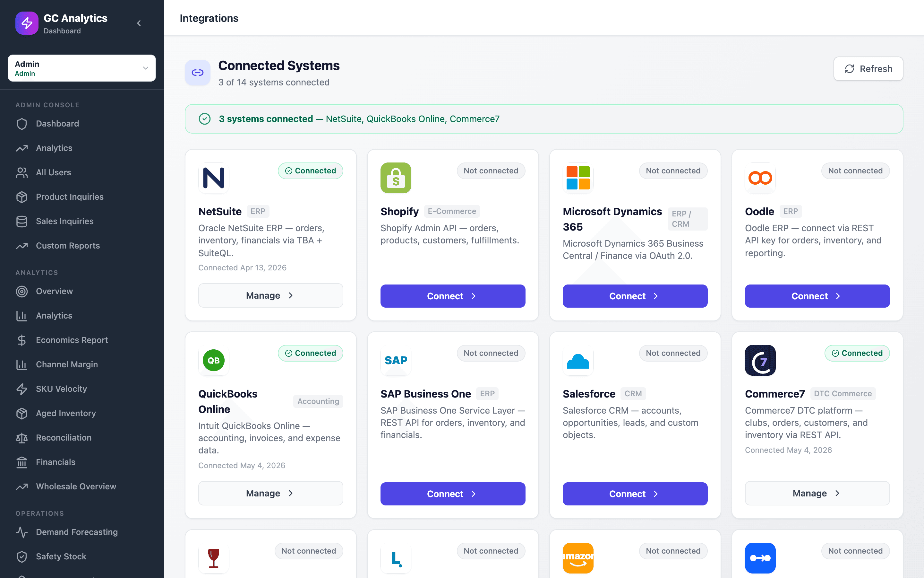
Task: Click the GC Analytics lightning logo
Action: [x=27, y=23]
